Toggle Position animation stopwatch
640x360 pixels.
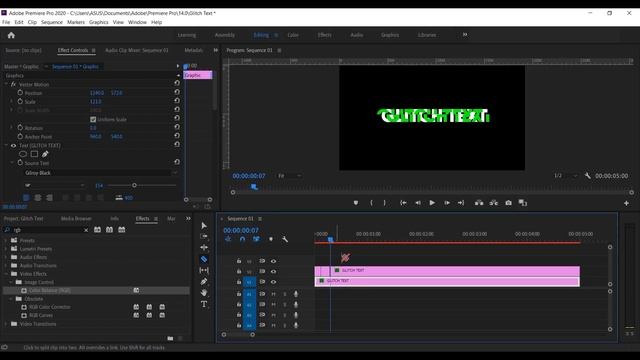(20, 93)
